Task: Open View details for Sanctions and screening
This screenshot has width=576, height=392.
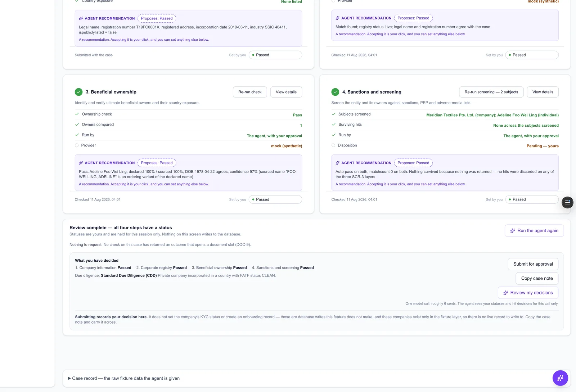Action: [x=543, y=92]
